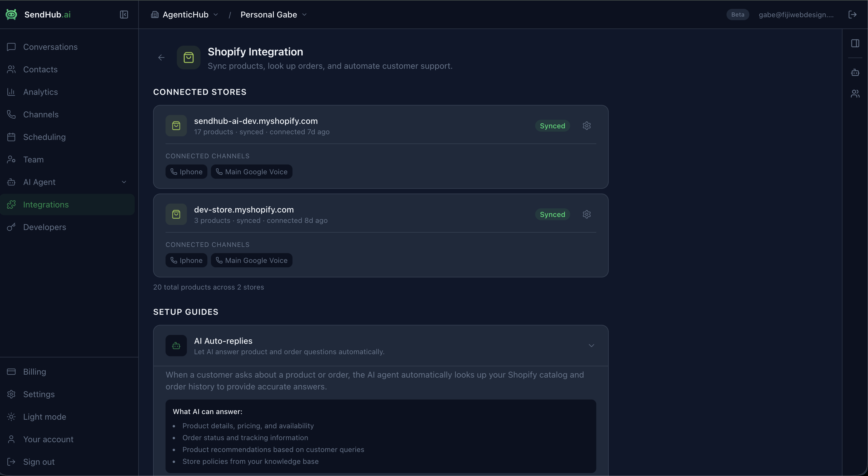868x476 pixels.
Task: Click the dev-store.myshopify.com store name
Action: 244,209
